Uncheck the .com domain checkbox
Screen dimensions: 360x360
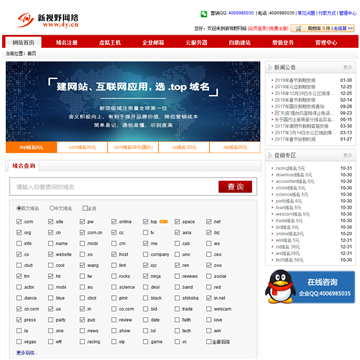pyautogui.click(x=19, y=221)
